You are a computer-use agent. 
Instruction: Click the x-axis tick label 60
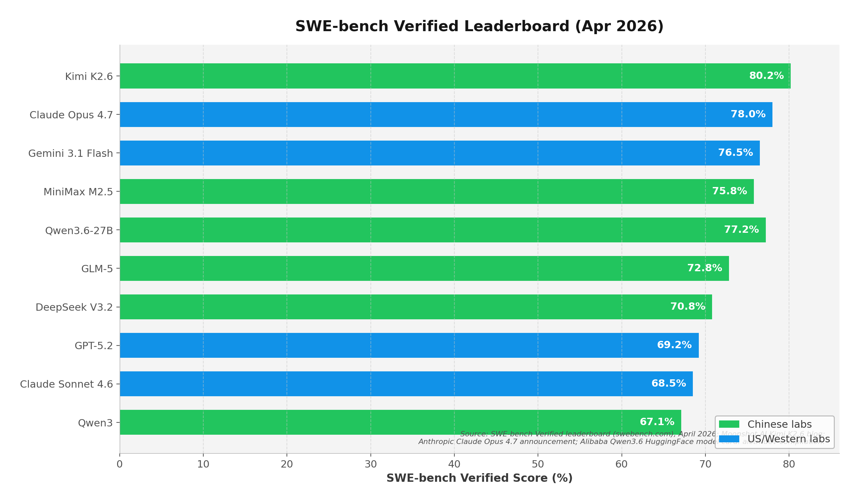(x=622, y=465)
